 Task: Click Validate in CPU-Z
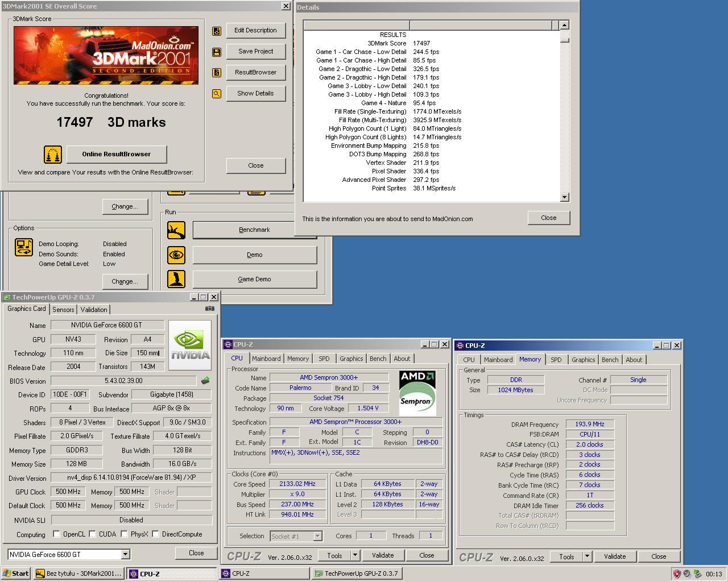coord(383,555)
